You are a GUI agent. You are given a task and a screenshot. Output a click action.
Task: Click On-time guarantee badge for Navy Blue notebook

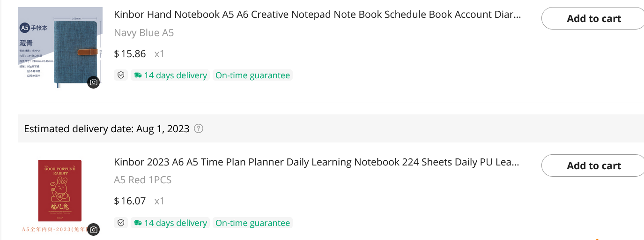(x=252, y=75)
